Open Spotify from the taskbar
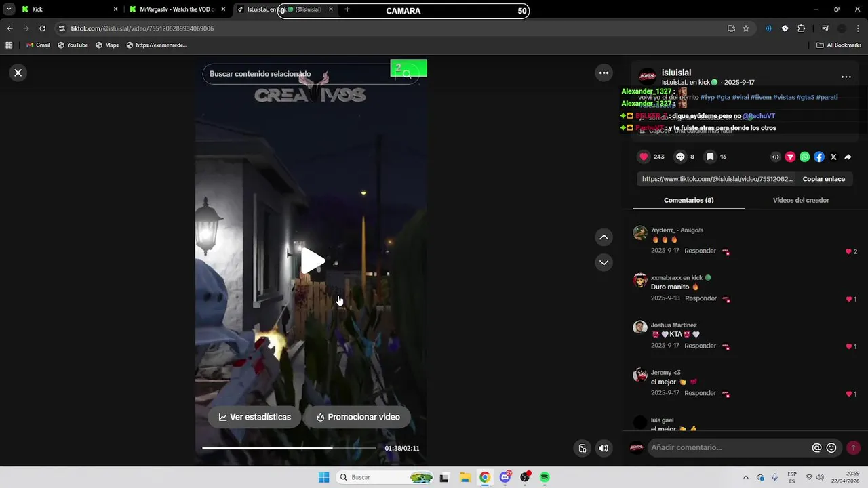 pyautogui.click(x=545, y=477)
